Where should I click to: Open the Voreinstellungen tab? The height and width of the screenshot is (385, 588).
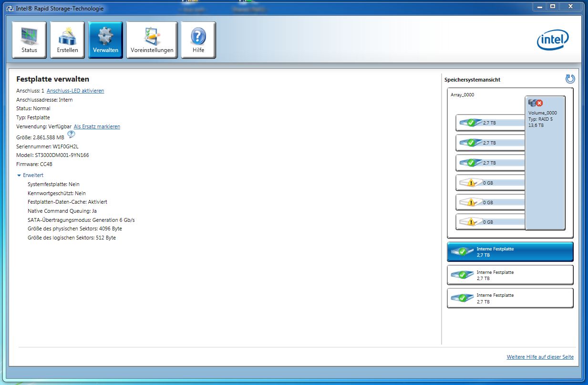152,40
